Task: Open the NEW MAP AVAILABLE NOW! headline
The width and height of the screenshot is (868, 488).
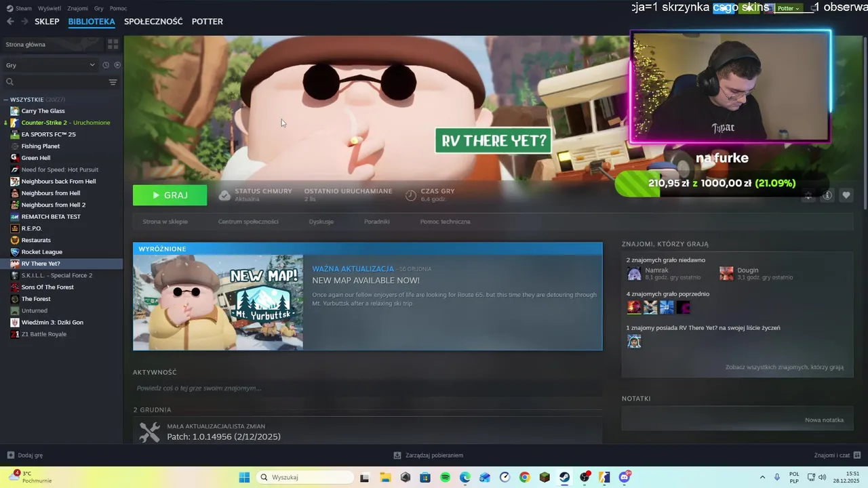Action: point(366,281)
